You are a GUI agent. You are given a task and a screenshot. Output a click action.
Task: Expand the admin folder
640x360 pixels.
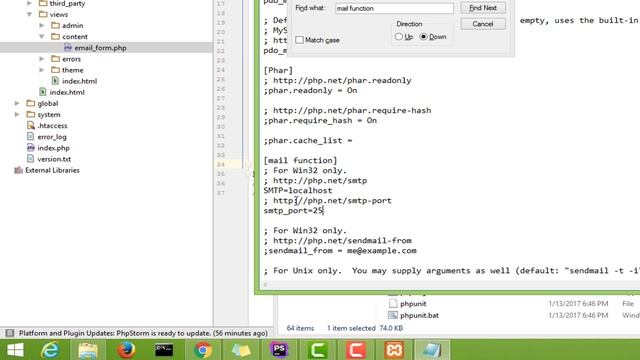tap(42, 25)
